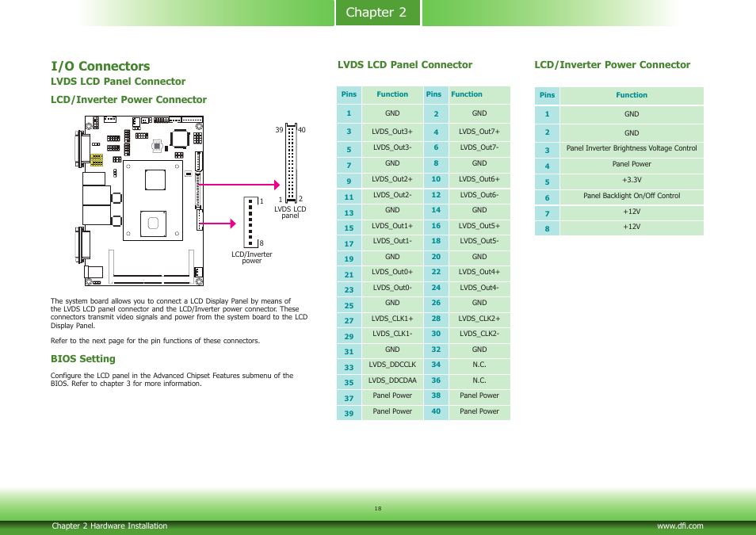Image resolution: width=756 pixels, height=535 pixels.
Task: Select the LVDS_Out1+ cell
Action: click(x=392, y=226)
